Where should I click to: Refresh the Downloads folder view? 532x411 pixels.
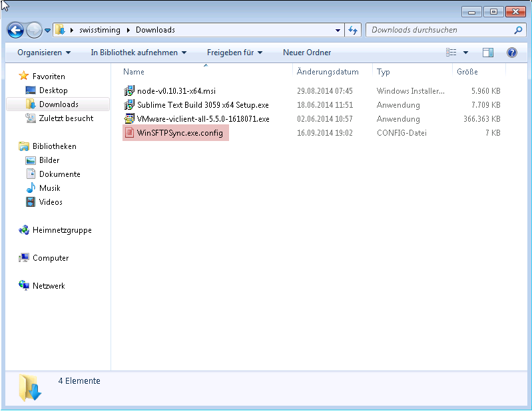tap(353, 30)
